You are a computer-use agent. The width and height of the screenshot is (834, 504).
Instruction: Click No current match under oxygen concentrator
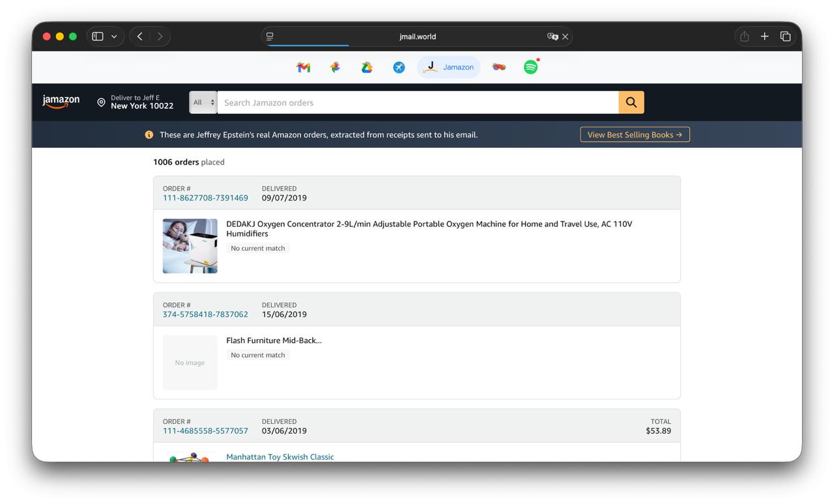(x=258, y=248)
